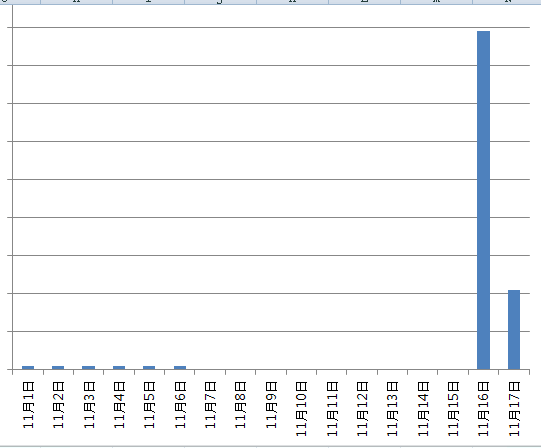The image size is (541, 448).
Task: Select the small bar above 11月3日
Action: tap(88, 368)
